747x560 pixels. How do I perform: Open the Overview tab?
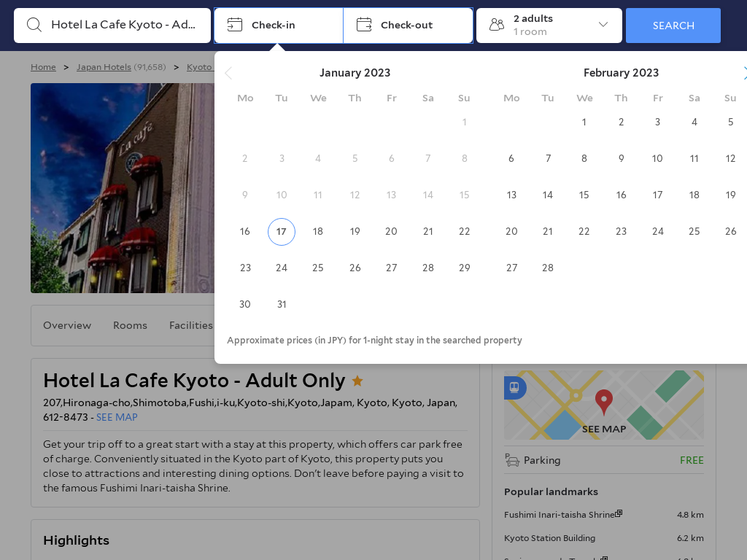67,325
